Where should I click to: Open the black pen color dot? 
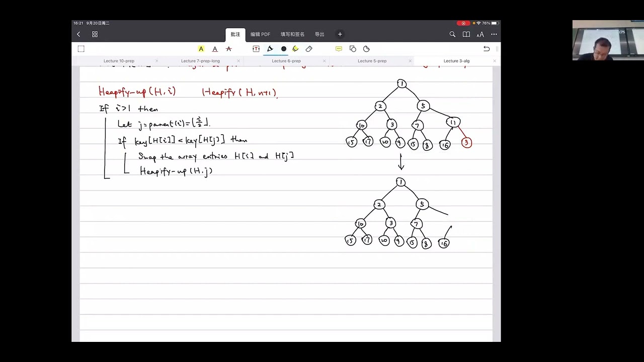[x=284, y=49]
